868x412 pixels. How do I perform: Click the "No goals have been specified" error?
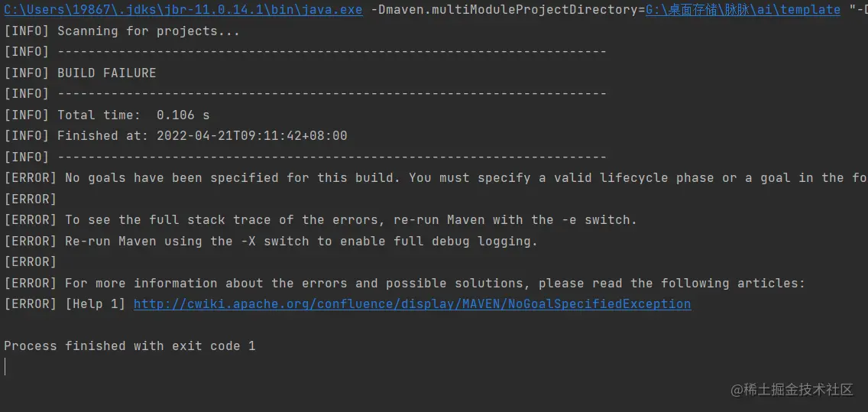pyautogui.click(x=435, y=178)
